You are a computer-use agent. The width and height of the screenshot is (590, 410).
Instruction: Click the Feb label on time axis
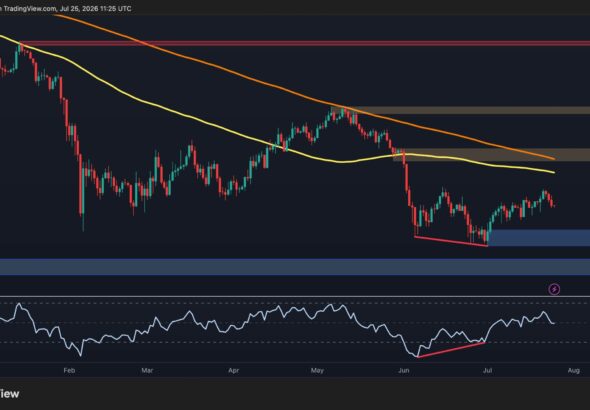pos(69,371)
